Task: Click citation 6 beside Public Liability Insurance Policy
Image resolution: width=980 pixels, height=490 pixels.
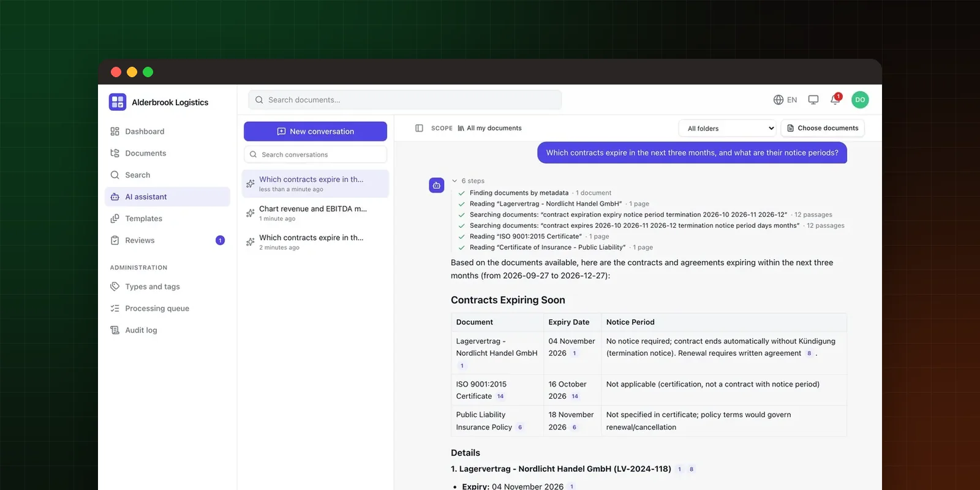Action: (520, 428)
